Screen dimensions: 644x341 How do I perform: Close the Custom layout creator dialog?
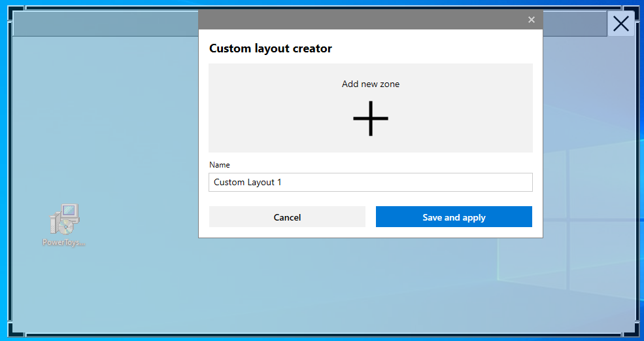point(531,20)
